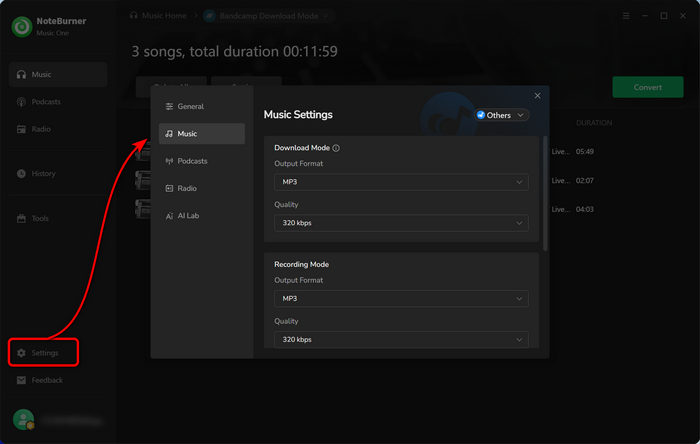Open the Podcasts settings tab

(x=202, y=161)
